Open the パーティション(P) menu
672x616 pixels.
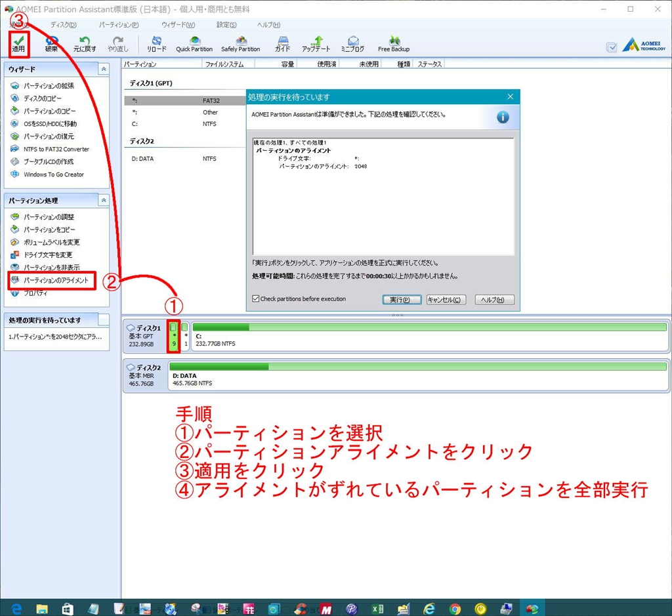tap(119, 25)
